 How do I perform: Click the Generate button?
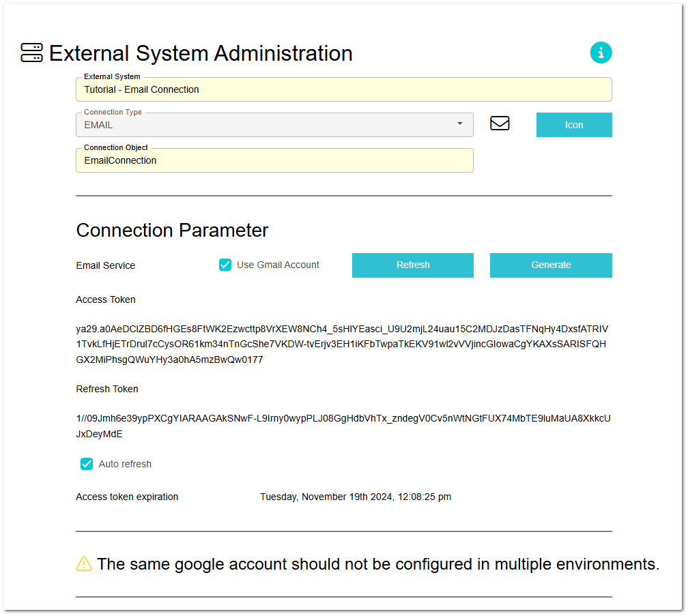click(x=551, y=265)
